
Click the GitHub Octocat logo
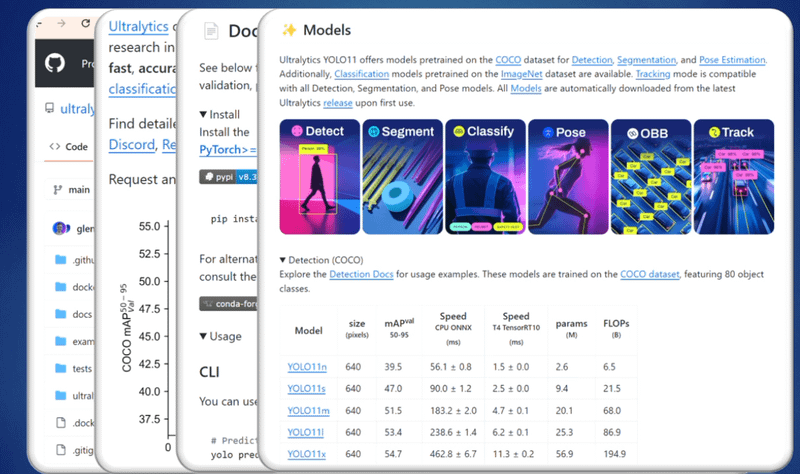[55, 64]
